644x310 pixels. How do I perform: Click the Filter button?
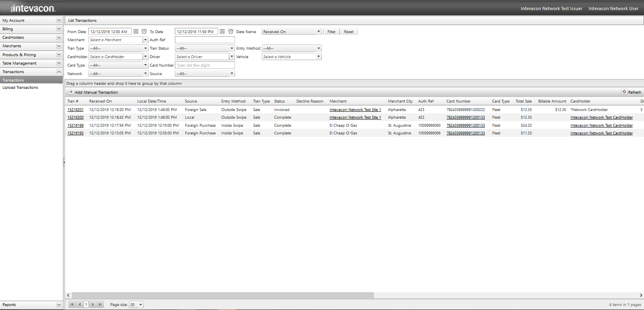[331, 31]
